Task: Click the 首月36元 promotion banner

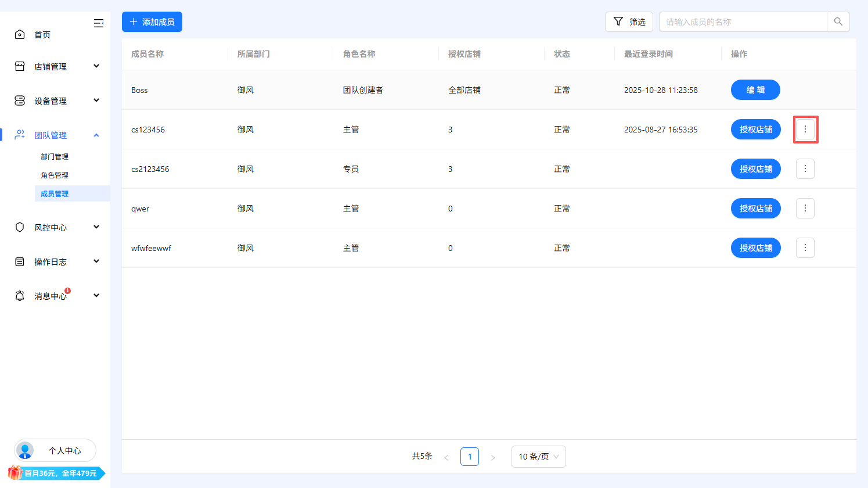Action: pos(55,473)
